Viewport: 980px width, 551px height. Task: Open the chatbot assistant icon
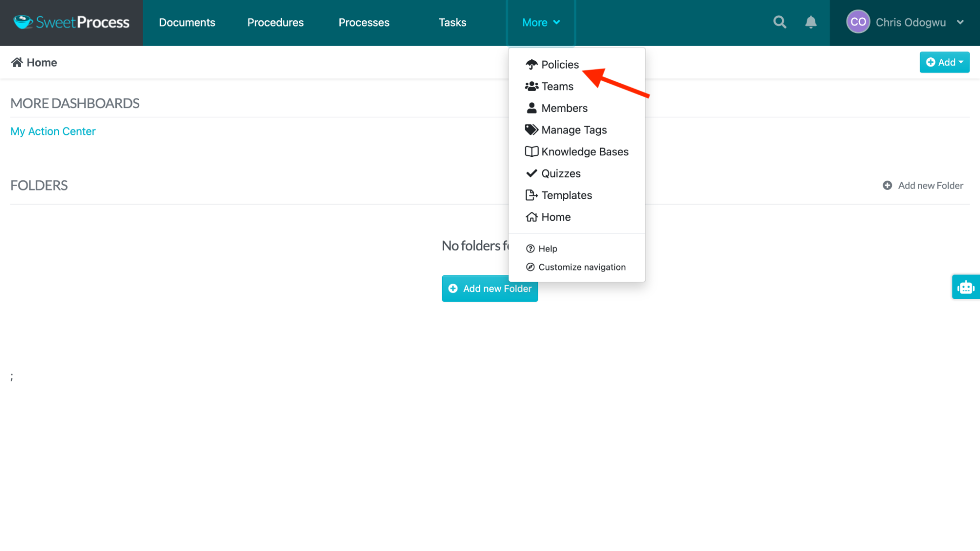pos(965,287)
